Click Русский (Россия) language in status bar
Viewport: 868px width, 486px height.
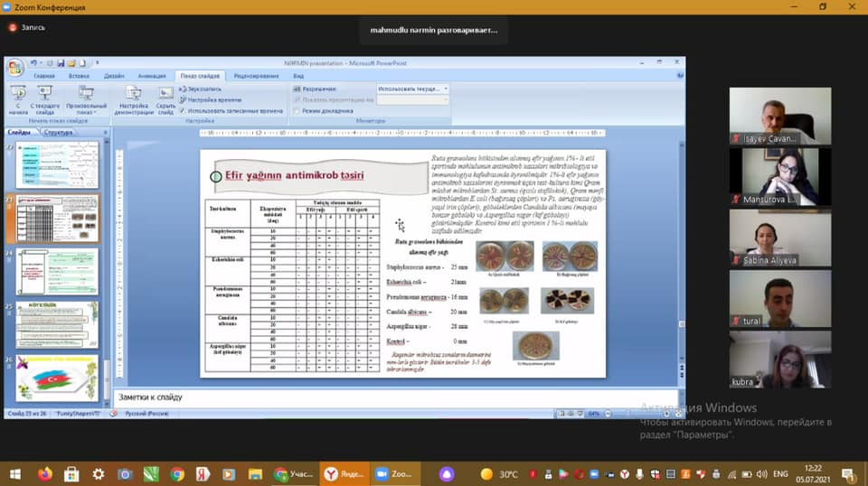click(x=146, y=414)
